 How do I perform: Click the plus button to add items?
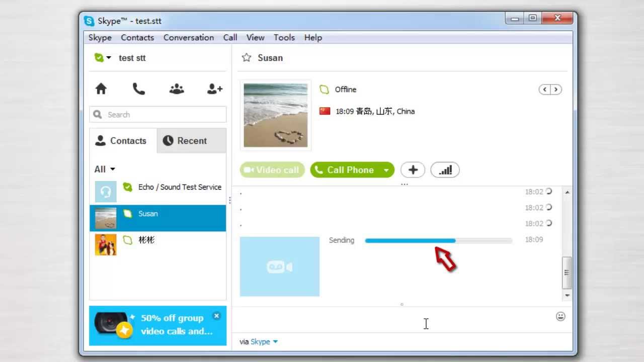click(413, 170)
